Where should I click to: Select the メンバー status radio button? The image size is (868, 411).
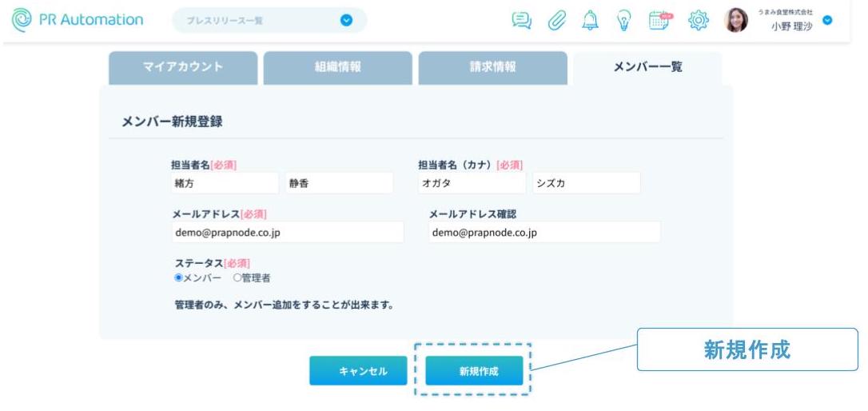pyautogui.click(x=179, y=278)
